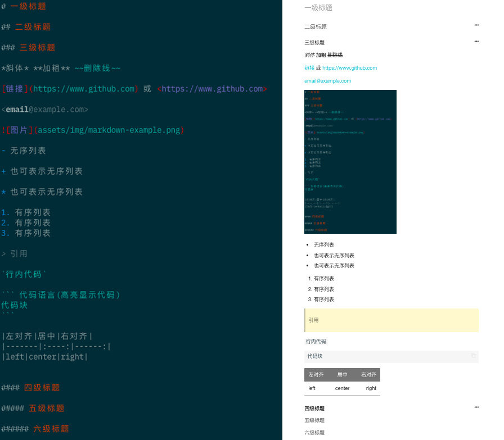Image resolution: width=504 pixels, height=440 pixels.
Task: Select the 删除线 strikethrough text in preview
Action: click(x=336, y=54)
